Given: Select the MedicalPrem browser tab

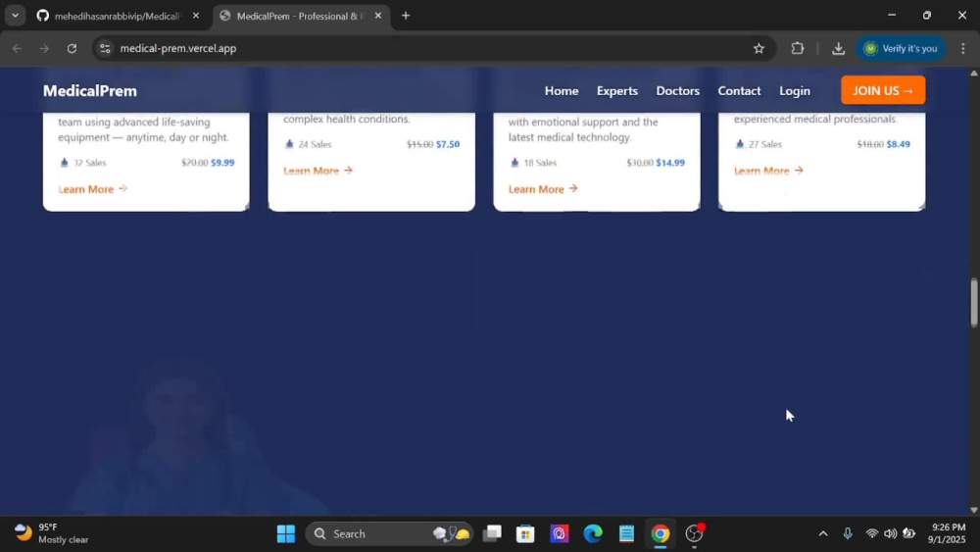Looking at the screenshot, I should coord(300,16).
